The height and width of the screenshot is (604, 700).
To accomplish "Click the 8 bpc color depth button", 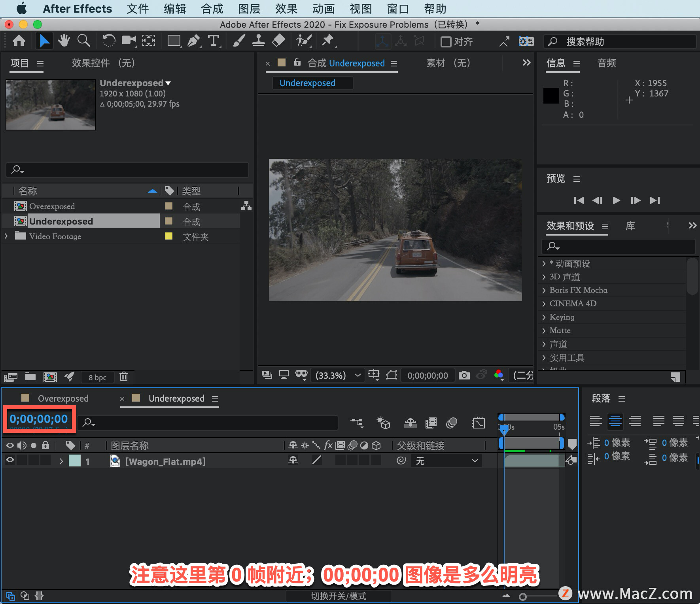I will (x=97, y=377).
